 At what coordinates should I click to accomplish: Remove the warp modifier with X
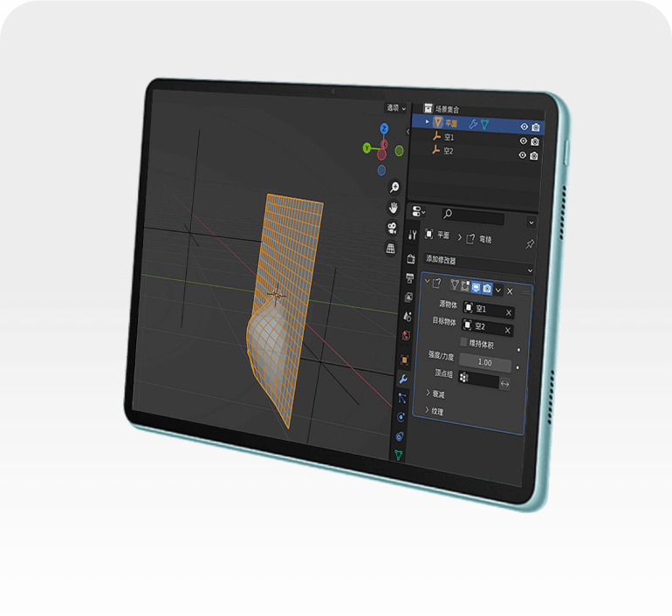pyautogui.click(x=510, y=291)
